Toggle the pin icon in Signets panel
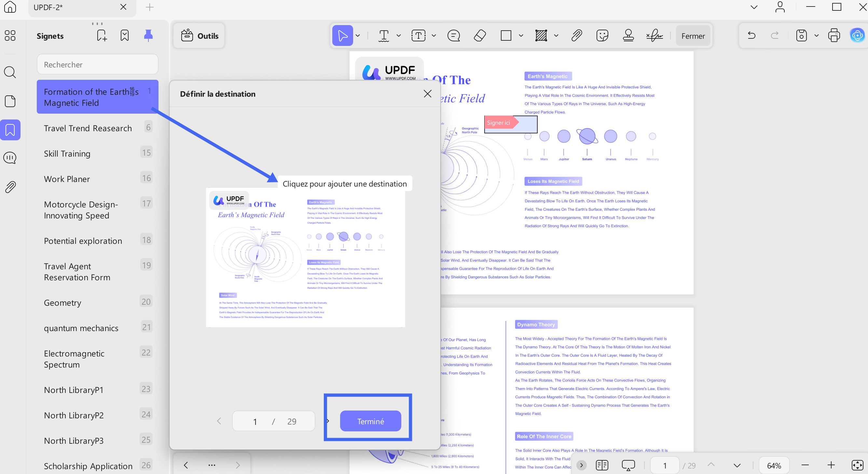Screen dimensions: 868x474 (x=148, y=36)
